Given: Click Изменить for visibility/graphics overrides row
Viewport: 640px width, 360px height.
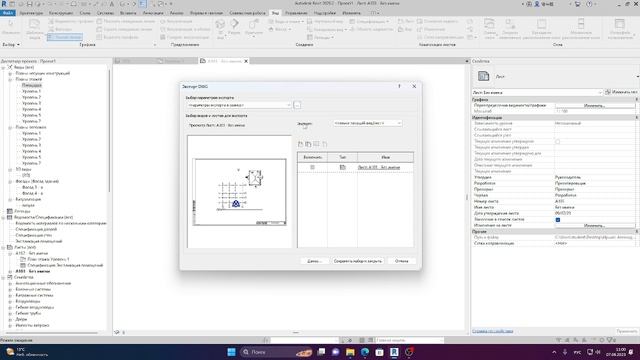Looking at the screenshot, I should tap(594, 105).
